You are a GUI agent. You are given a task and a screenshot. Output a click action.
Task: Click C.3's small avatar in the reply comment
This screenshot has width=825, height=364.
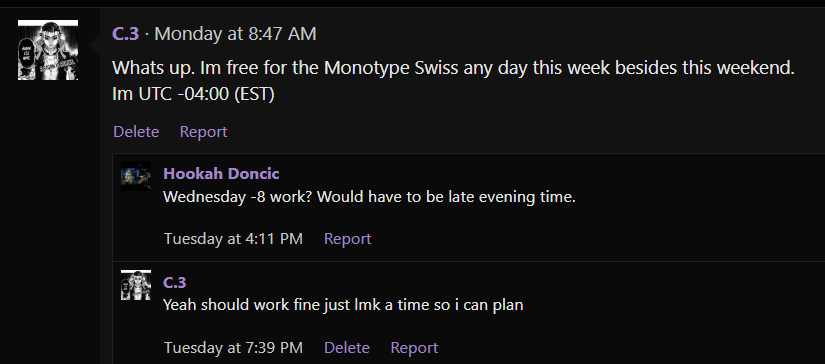pyautogui.click(x=136, y=285)
